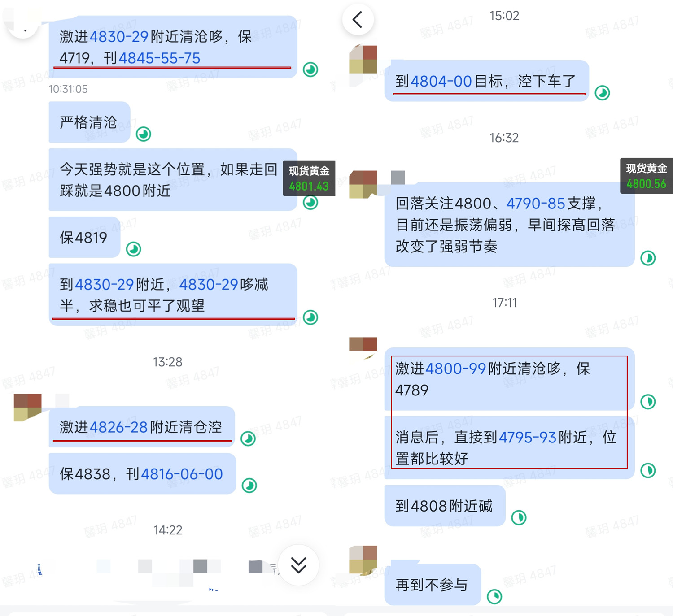Screen dimensions: 673x616
Task: Open the 4800-99 price link
Action: tap(455, 369)
